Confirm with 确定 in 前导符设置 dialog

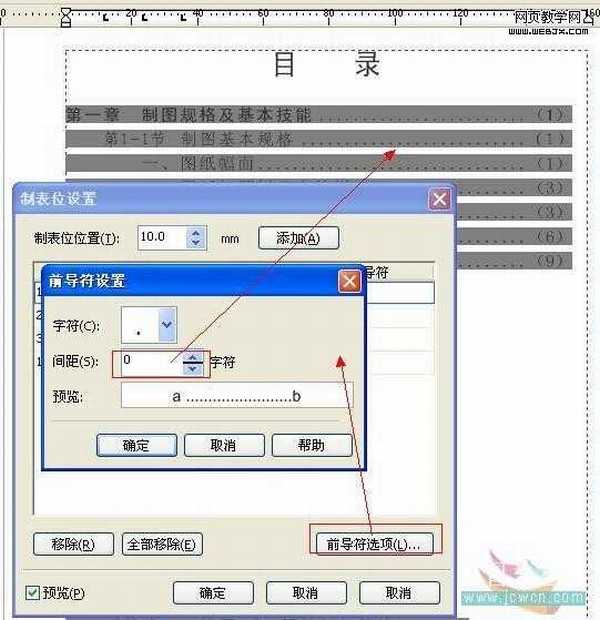pos(136,445)
